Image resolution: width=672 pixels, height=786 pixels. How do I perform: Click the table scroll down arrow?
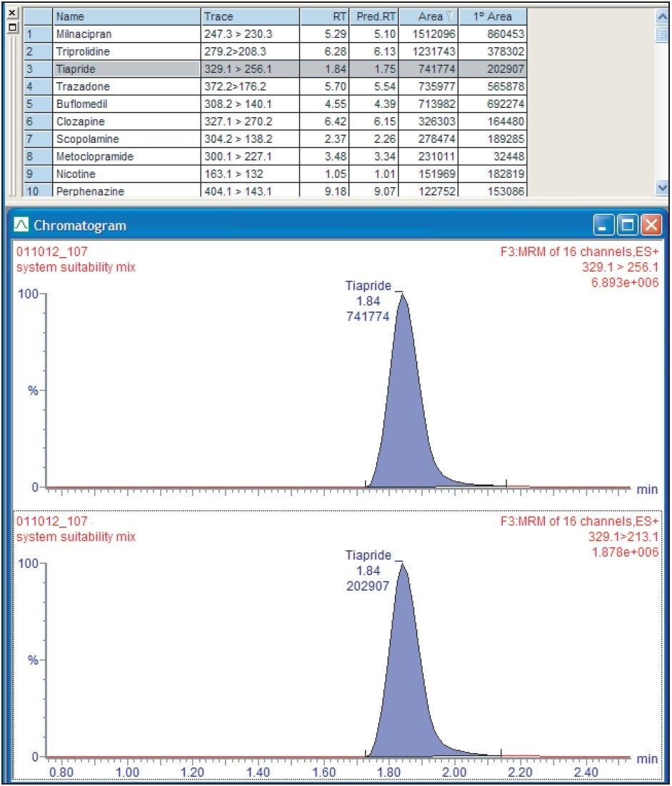tap(661, 188)
